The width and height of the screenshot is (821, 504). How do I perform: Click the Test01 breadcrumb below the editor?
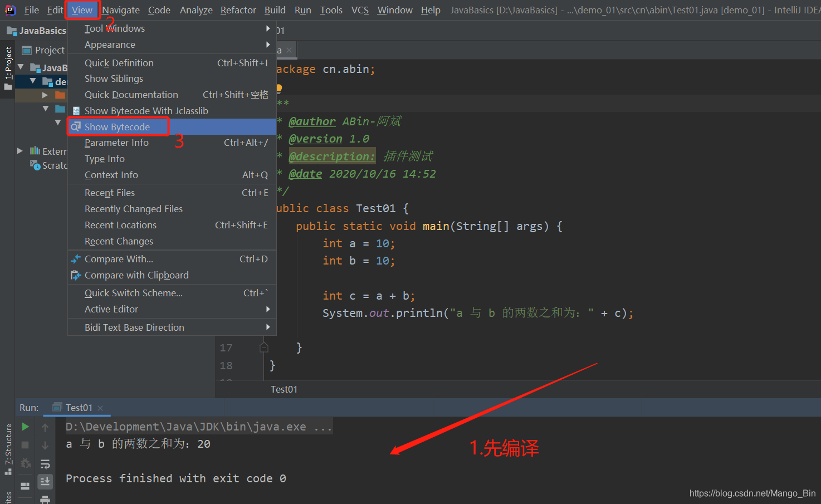[284, 389]
